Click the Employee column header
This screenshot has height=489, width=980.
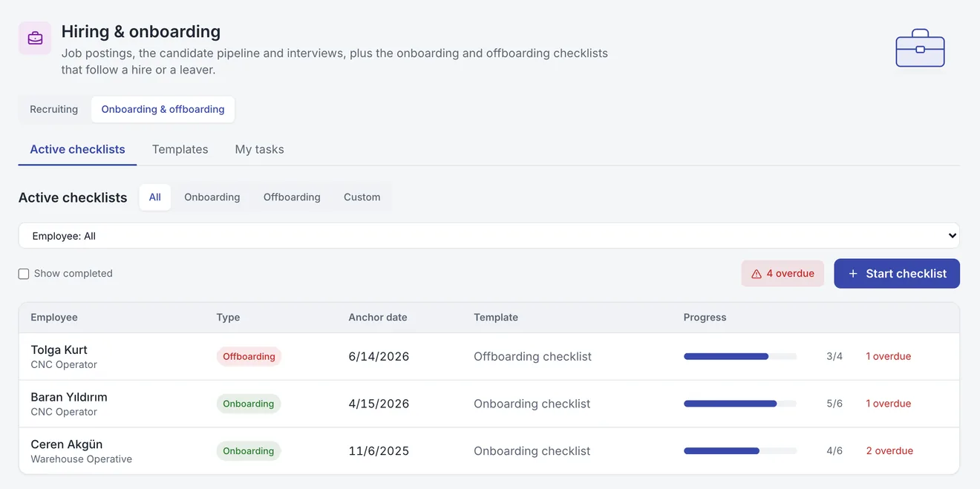coord(54,318)
